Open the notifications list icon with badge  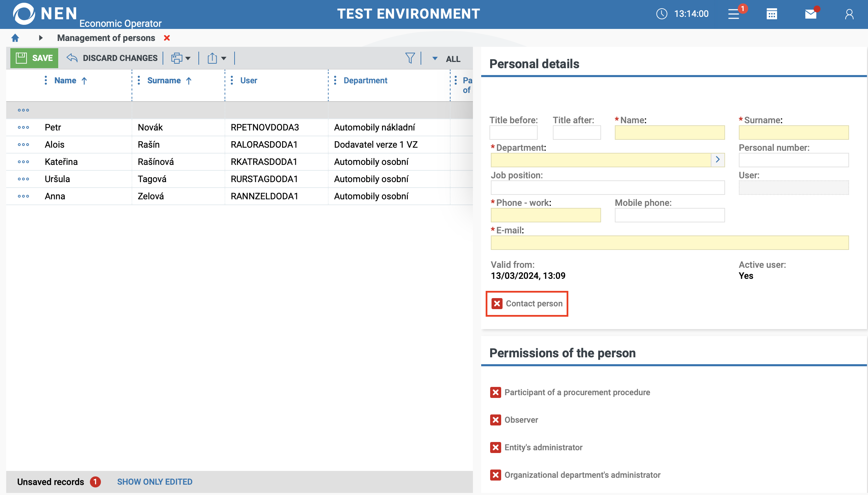click(734, 14)
